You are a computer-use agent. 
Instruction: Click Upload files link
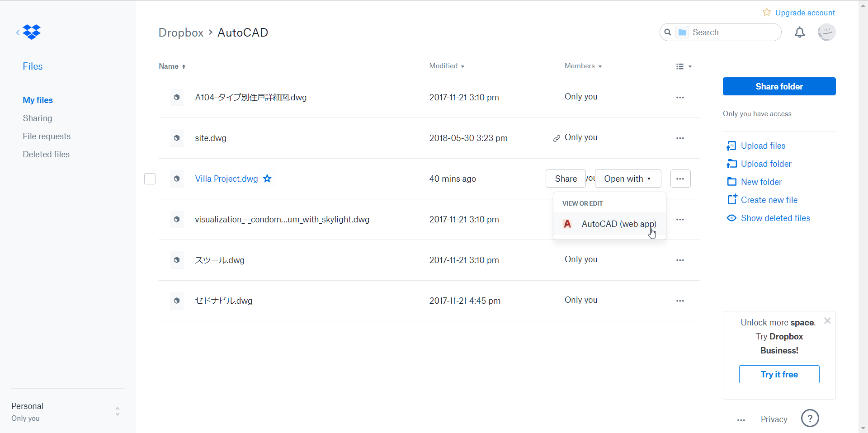[763, 146]
